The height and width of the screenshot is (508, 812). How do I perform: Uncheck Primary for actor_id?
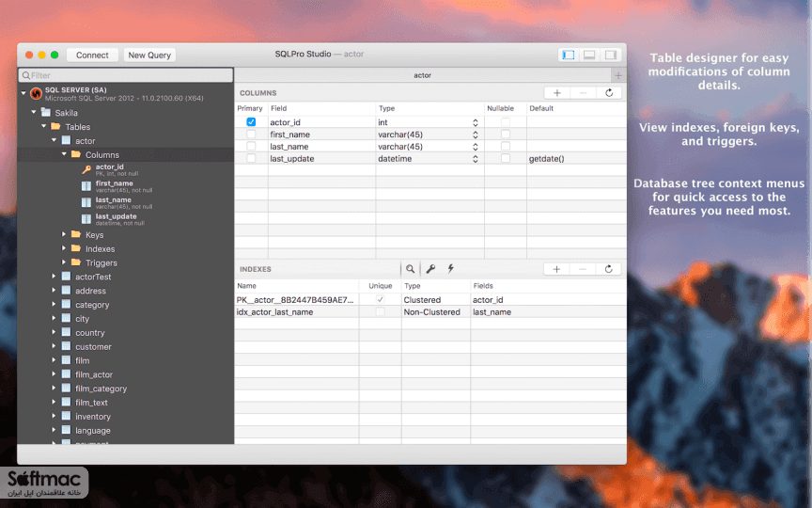point(251,121)
